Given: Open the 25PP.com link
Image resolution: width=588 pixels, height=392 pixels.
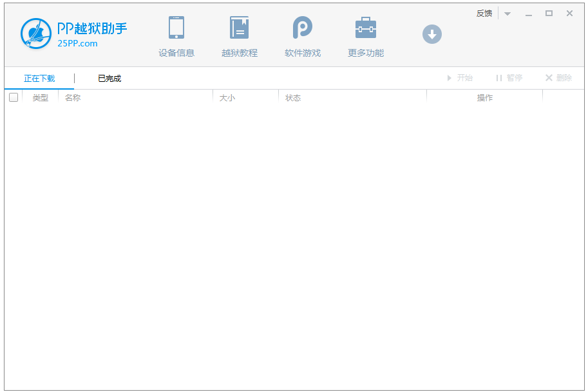Looking at the screenshot, I should [78, 44].
